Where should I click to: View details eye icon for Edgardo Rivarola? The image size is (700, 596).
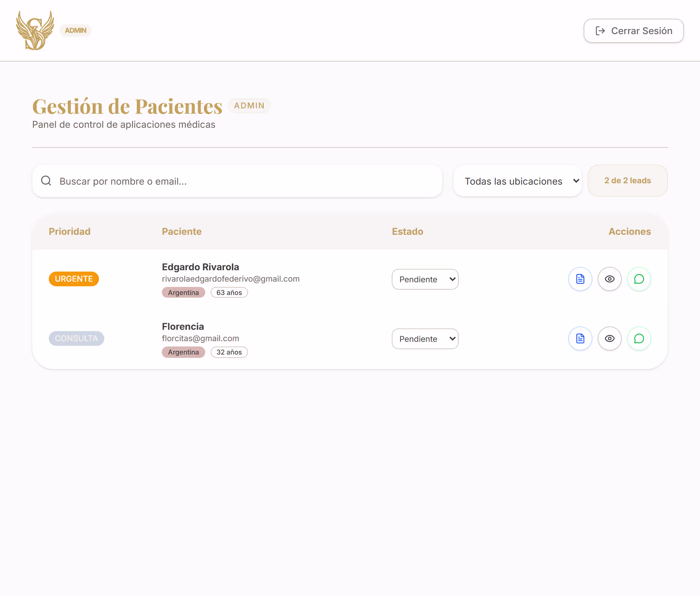(x=609, y=279)
